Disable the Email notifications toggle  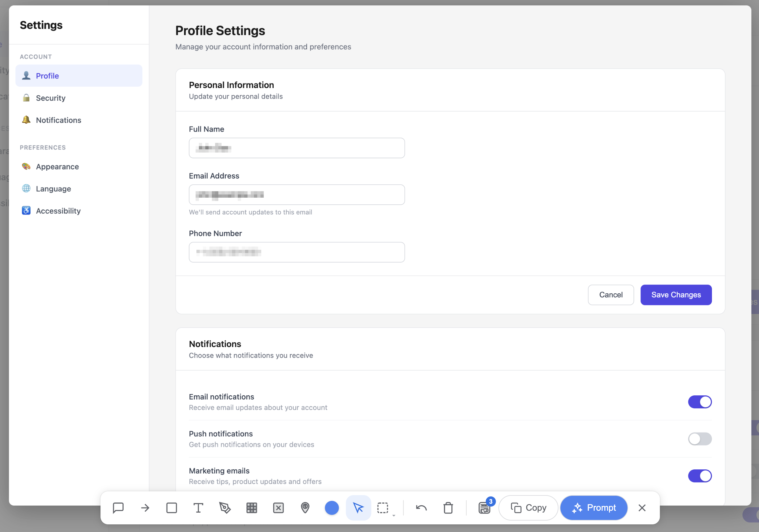point(700,402)
